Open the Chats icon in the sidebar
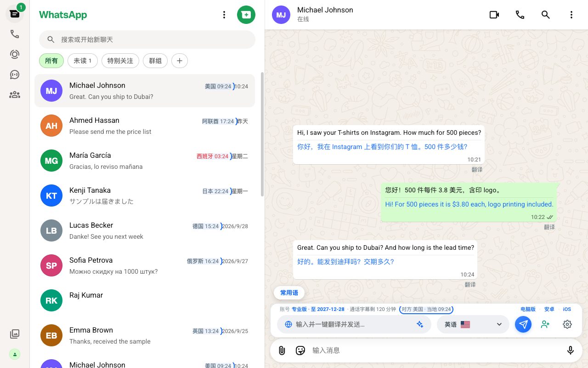 pos(15,14)
